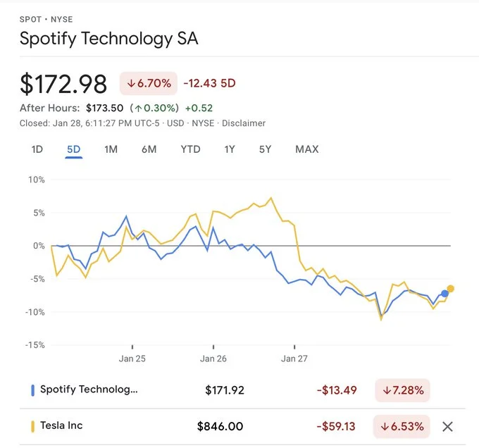
Task: Click the Spotify 7.28% down change badge
Action: [x=404, y=390]
